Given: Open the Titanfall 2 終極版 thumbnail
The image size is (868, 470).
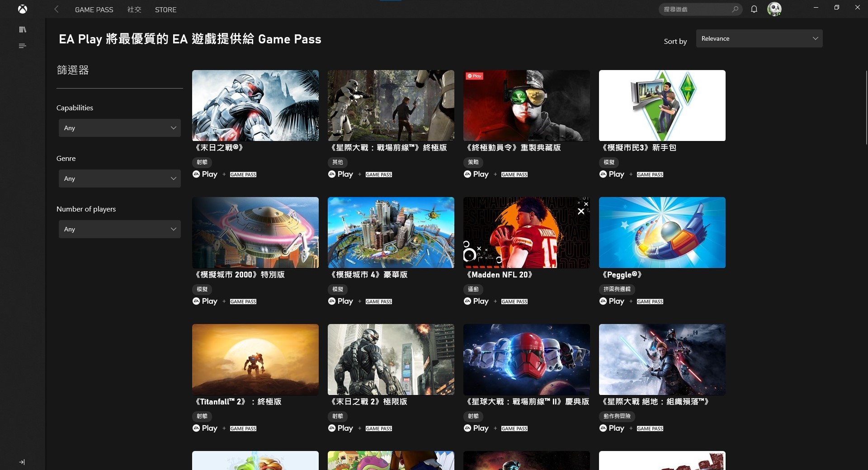Looking at the screenshot, I should tap(255, 359).
